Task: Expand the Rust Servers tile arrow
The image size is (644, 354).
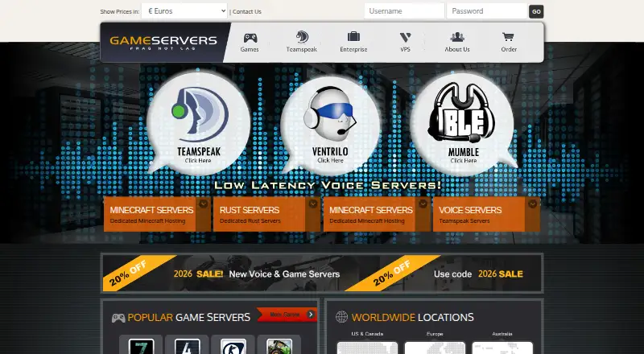Action: 313,204
